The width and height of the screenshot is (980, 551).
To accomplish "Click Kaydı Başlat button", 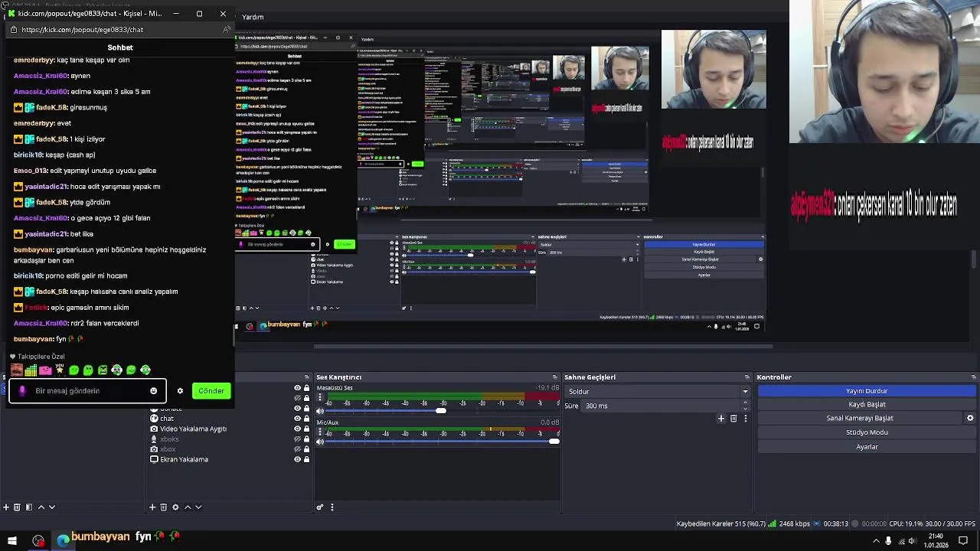I will pos(867,404).
